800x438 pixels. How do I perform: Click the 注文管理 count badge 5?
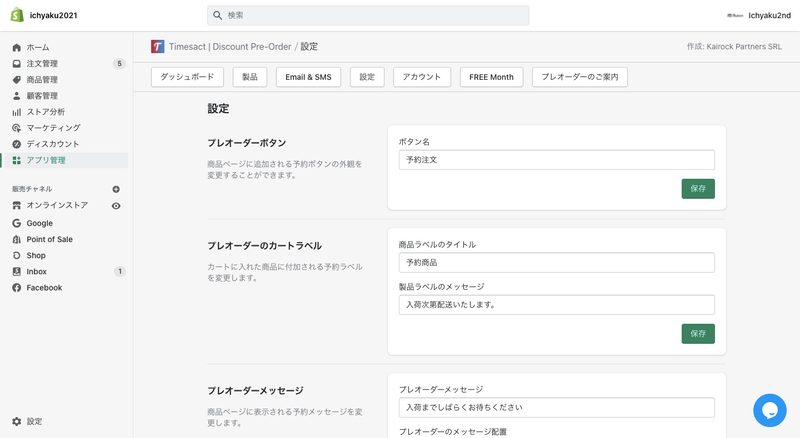pos(119,64)
